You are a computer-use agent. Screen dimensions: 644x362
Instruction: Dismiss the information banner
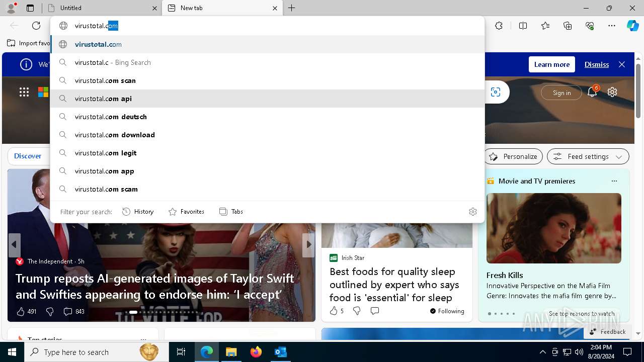597,64
